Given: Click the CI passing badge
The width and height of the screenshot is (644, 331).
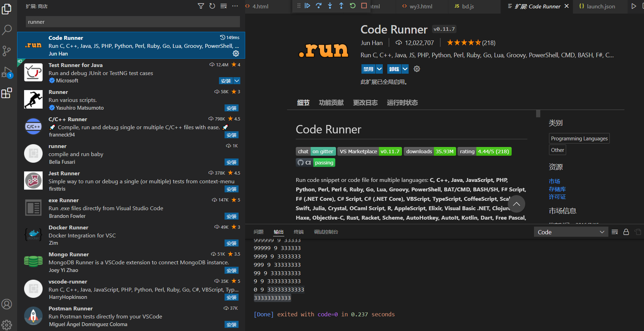Looking at the screenshot, I should (315, 163).
